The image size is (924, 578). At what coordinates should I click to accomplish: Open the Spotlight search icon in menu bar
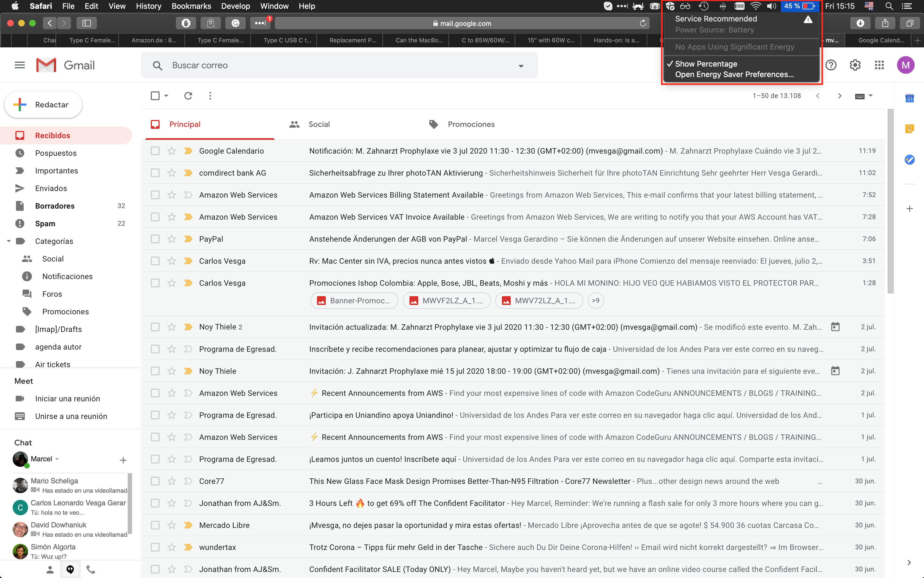tap(889, 6)
